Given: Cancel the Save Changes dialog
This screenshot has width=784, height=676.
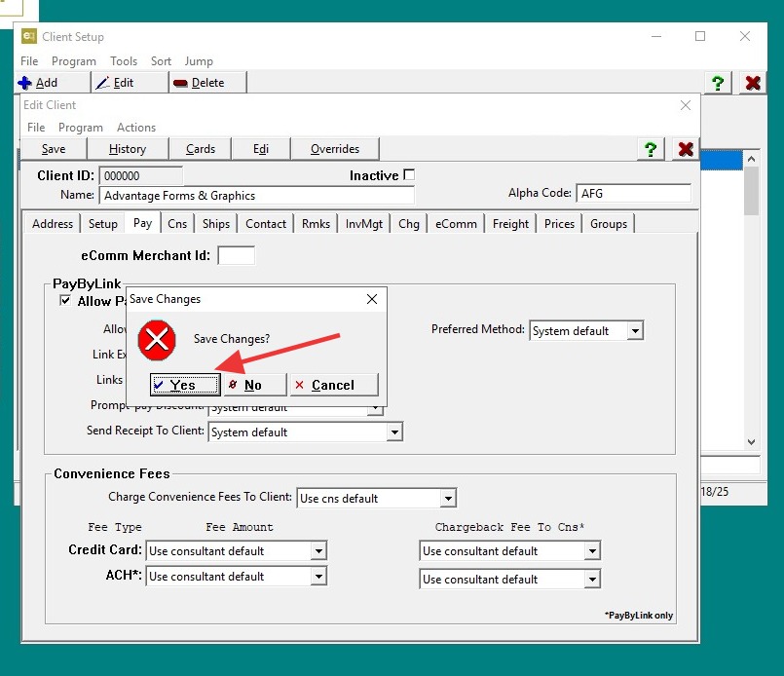Looking at the screenshot, I should point(334,385).
